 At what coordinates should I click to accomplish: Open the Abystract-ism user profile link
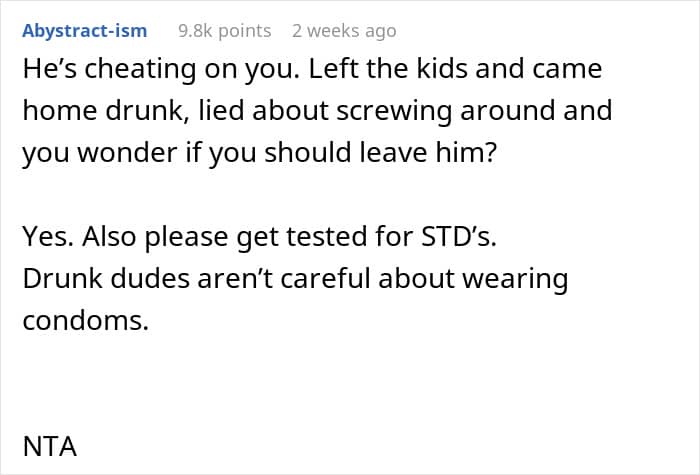[84, 31]
